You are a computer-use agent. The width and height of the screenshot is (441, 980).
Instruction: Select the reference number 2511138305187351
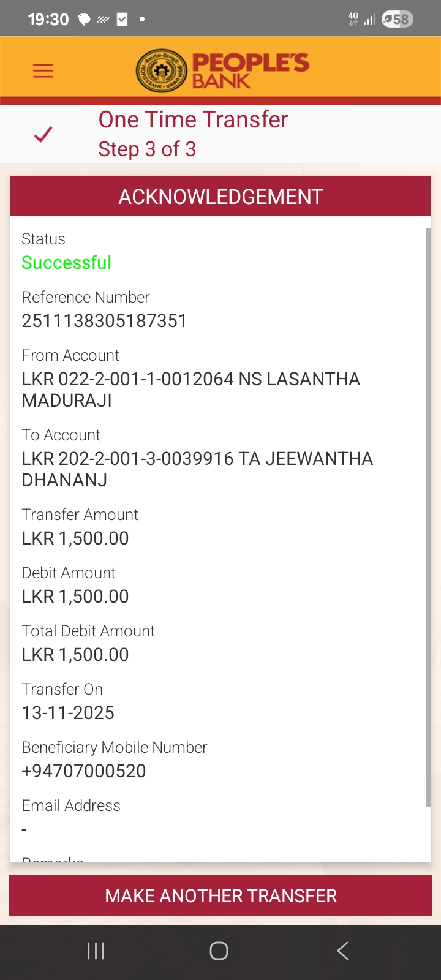(x=104, y=321)
